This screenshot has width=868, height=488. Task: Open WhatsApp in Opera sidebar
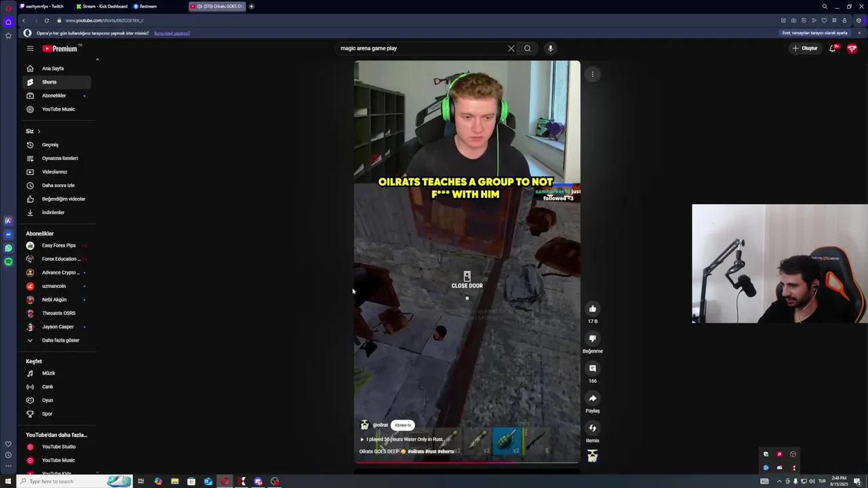(x=8, y=248)
